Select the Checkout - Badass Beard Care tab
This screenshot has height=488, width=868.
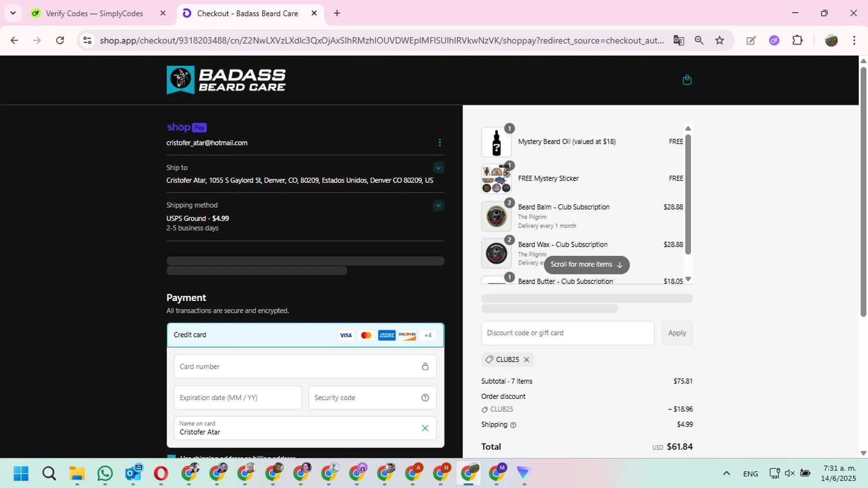tap(248, 13)
